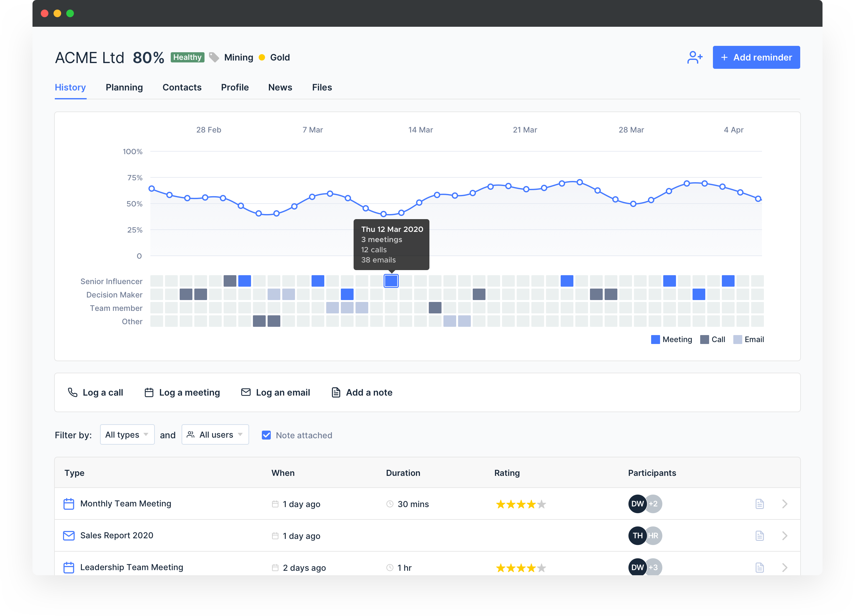Click the Meeting legend color swatch

point(655,339)
